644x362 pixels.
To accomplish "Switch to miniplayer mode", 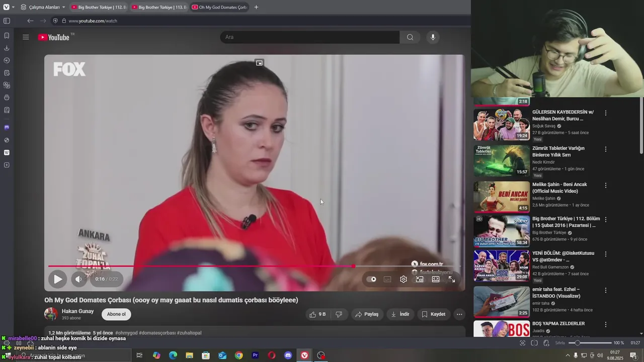I will coord(420,279).
